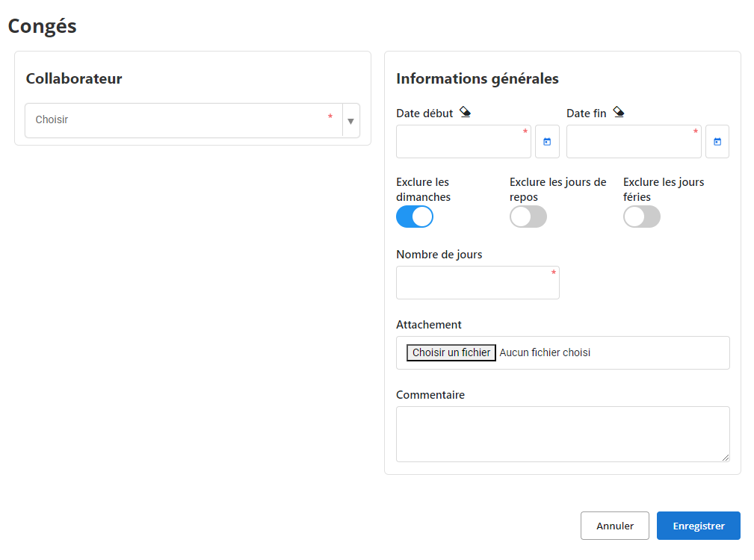The width and height of the screenshot is (754, 560).
Task: Disable the Exclure les dimanches switch
Action: [x=415, y=217]
